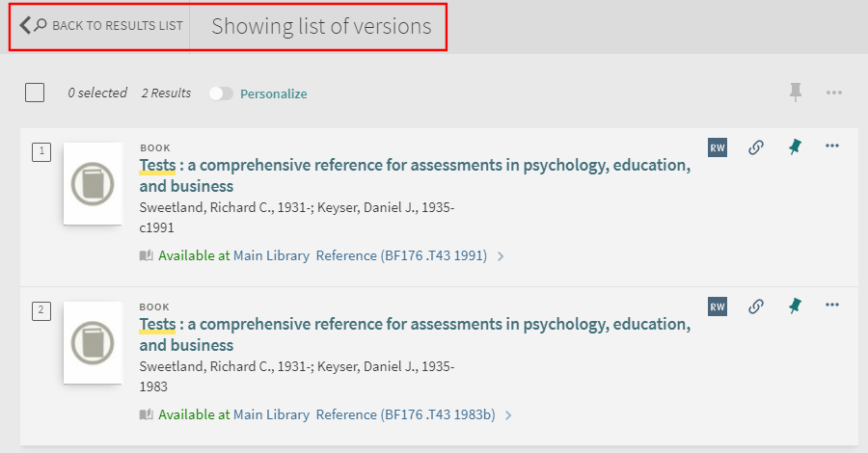Image resolution: width=868 pixels, height=453 pixels.
Task: Click the permalink icon on first result
Action: [x=756, y=147]
